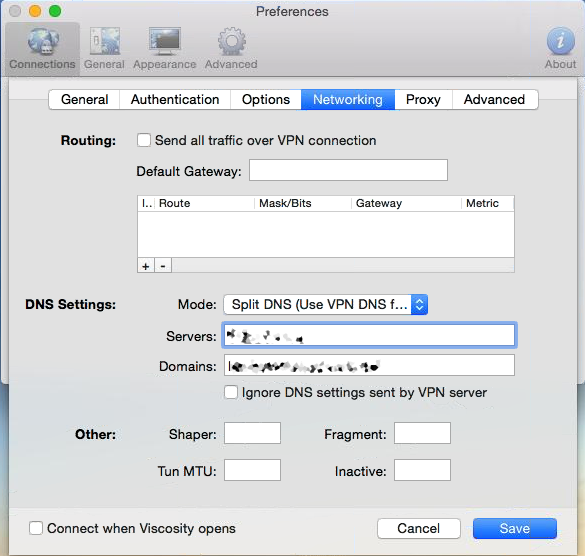
Task: Switch to the Authentication tab
Action: (175, 100)
